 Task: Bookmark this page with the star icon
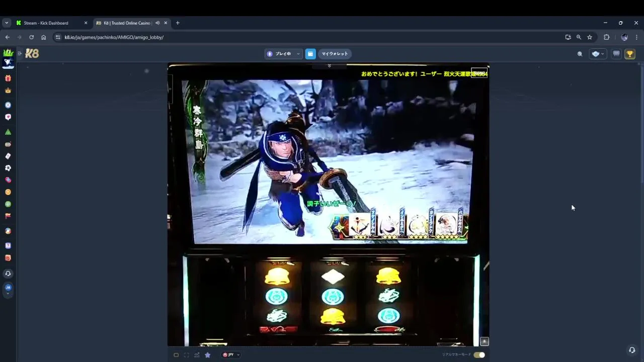[x=590, y=37]
